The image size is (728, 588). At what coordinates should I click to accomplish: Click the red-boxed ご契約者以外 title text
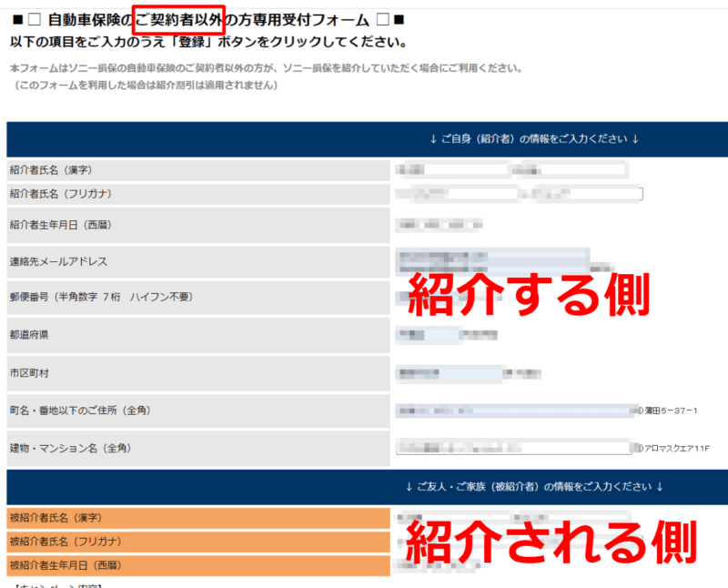[178, 18]
